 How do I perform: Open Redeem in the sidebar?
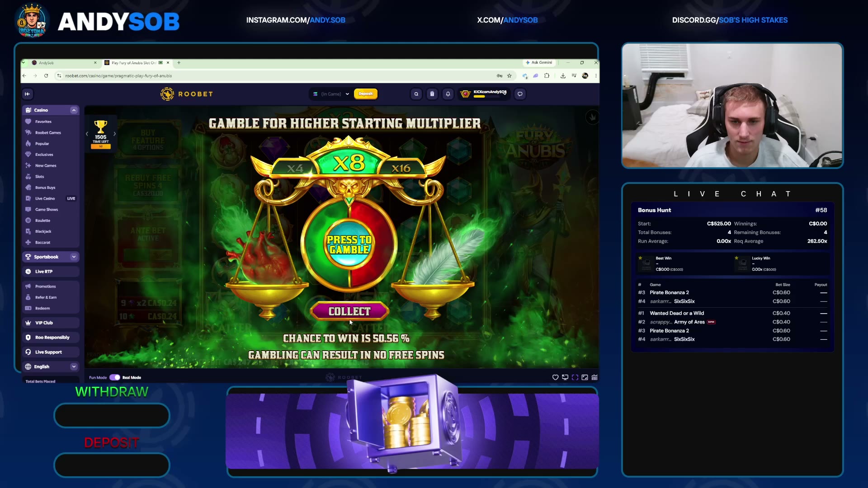(42, 309)
